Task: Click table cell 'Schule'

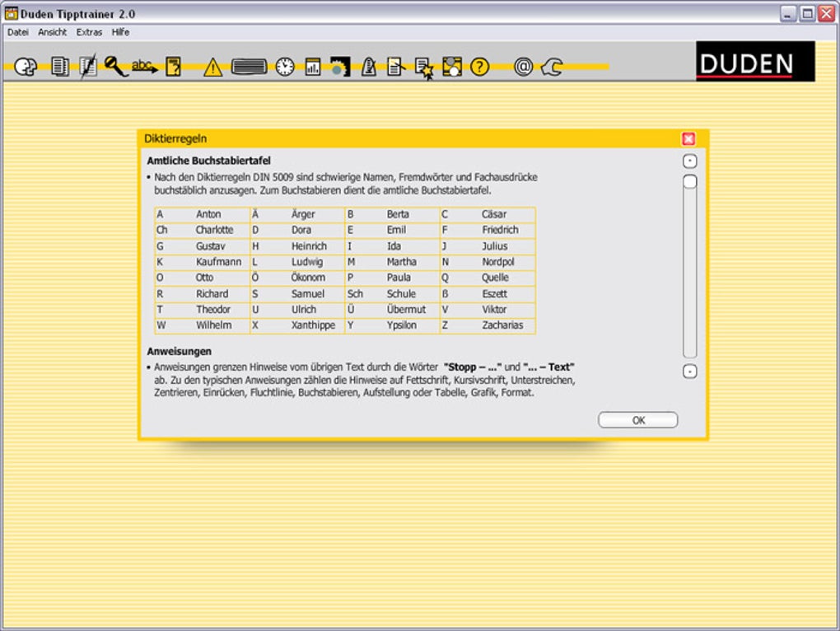Action: click(401, 294)
